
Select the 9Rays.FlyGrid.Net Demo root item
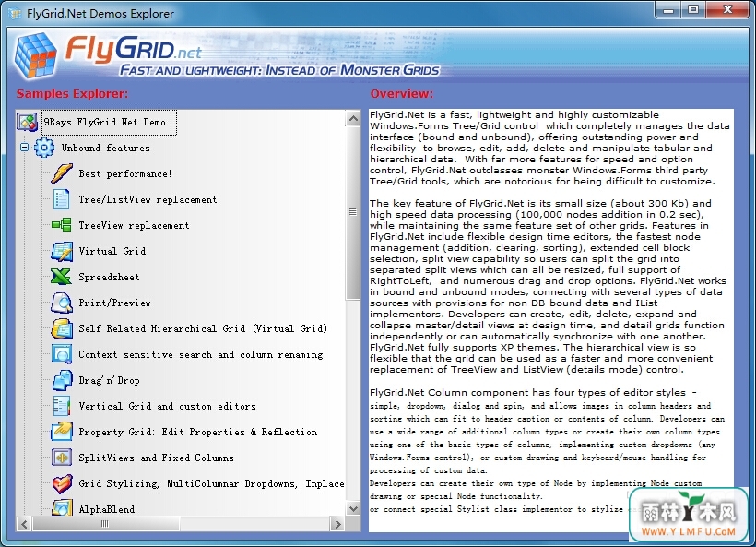pyautogui.click(x=109, y=123)
